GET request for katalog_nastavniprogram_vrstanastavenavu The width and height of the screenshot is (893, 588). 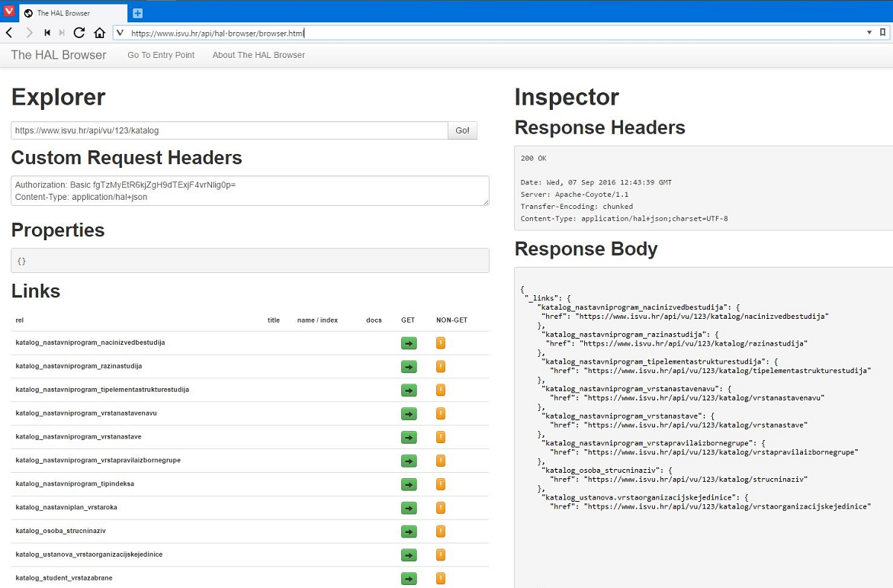click(x=409, y=413)
